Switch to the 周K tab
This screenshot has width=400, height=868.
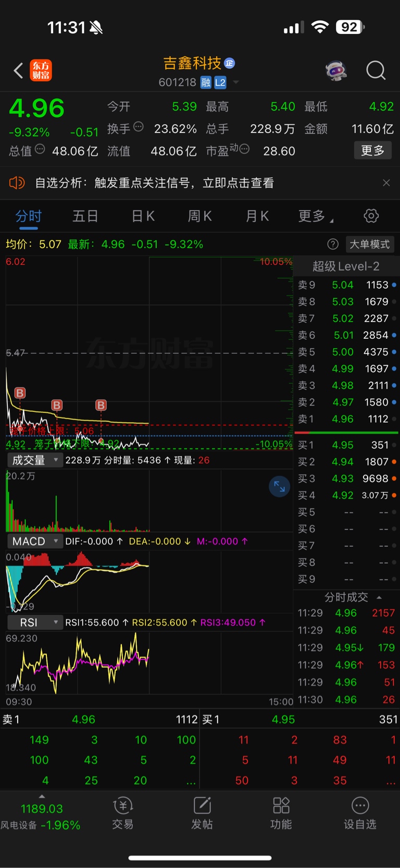(199, 216)
